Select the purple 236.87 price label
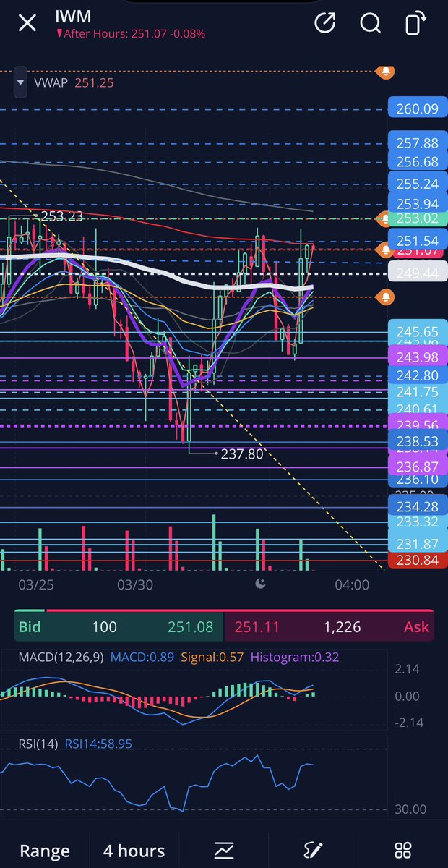448x868 pixels. (x=418, y=467)
